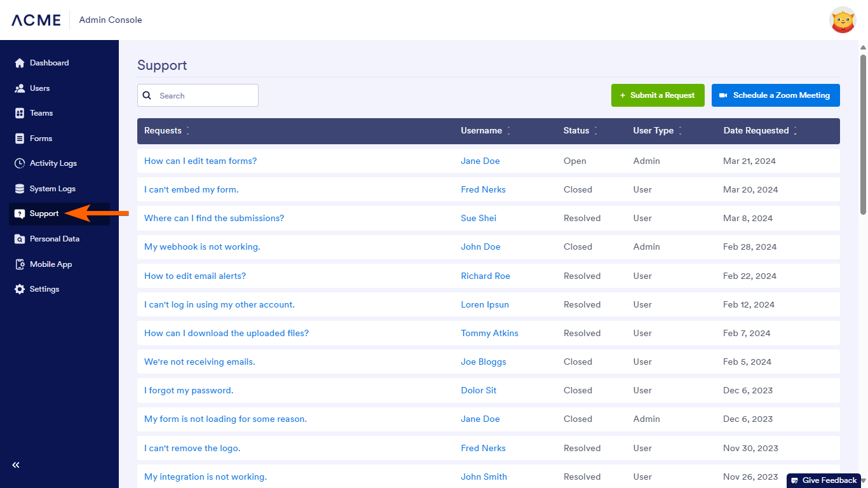The width and height of the screenshot is (868, 488).
Task: Open "My webhook is not working." request
Action: click(202, 247)
